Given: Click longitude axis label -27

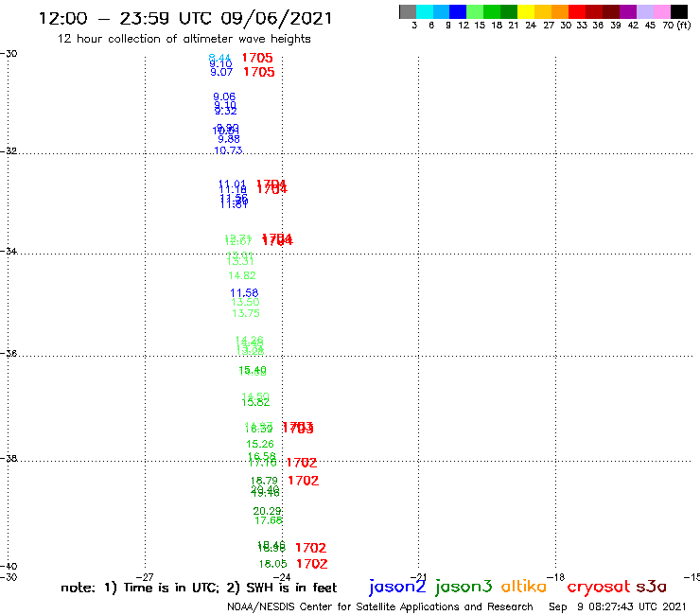Looking at the screenshot, I should click(145, 577).
